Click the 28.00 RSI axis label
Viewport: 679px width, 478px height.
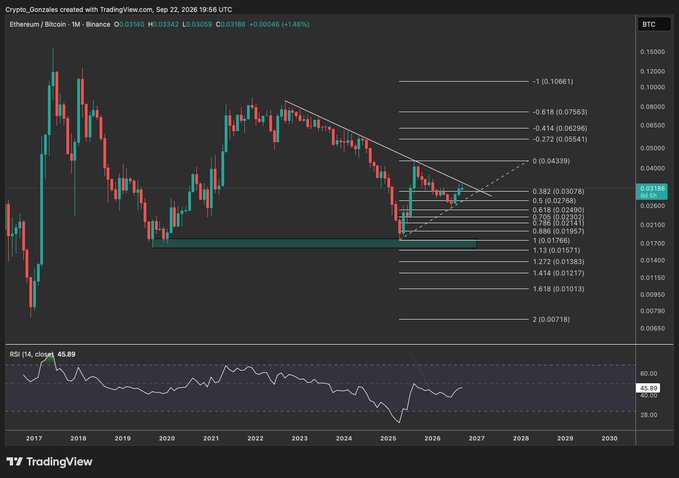648,415
